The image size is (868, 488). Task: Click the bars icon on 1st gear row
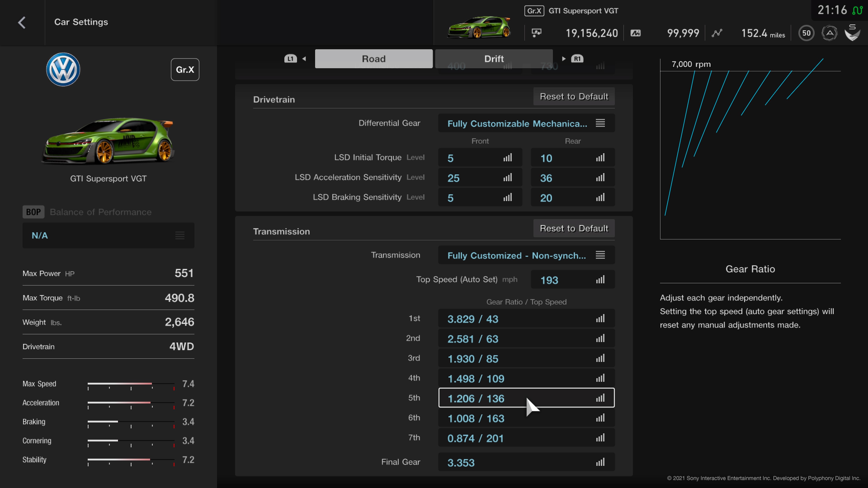[x=600, y=319]
